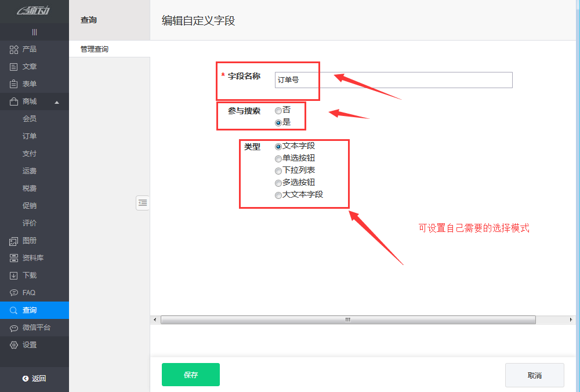Open the 订单 submenu item

(x=30, y=136)
